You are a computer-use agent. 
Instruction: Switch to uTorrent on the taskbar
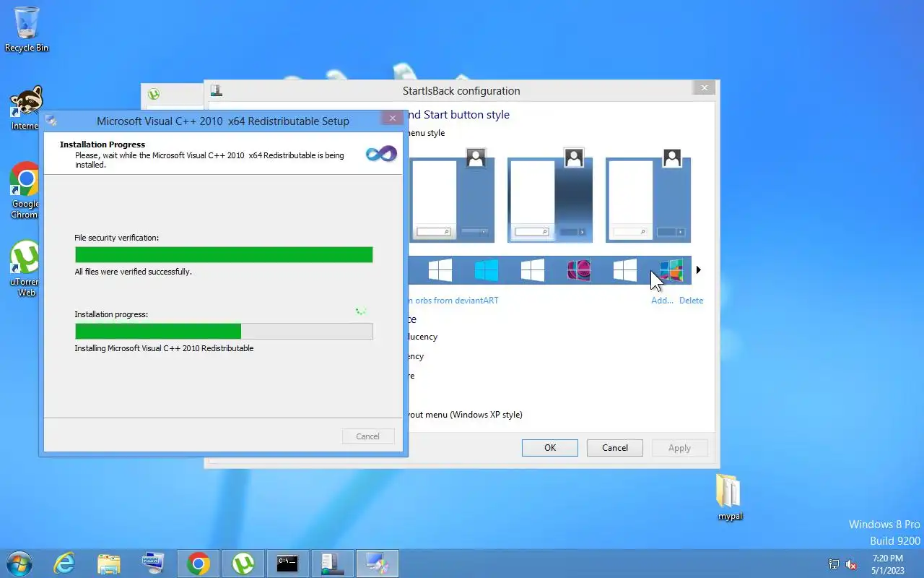(243, 564)
